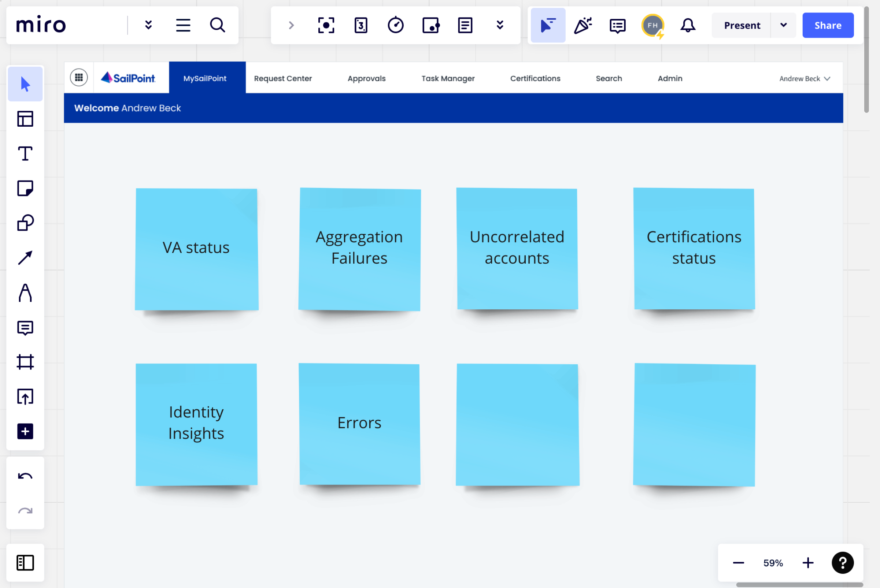The image size is (880, 588).
Task: Expand the Present dropdown arrow
Action: [783, 25]
